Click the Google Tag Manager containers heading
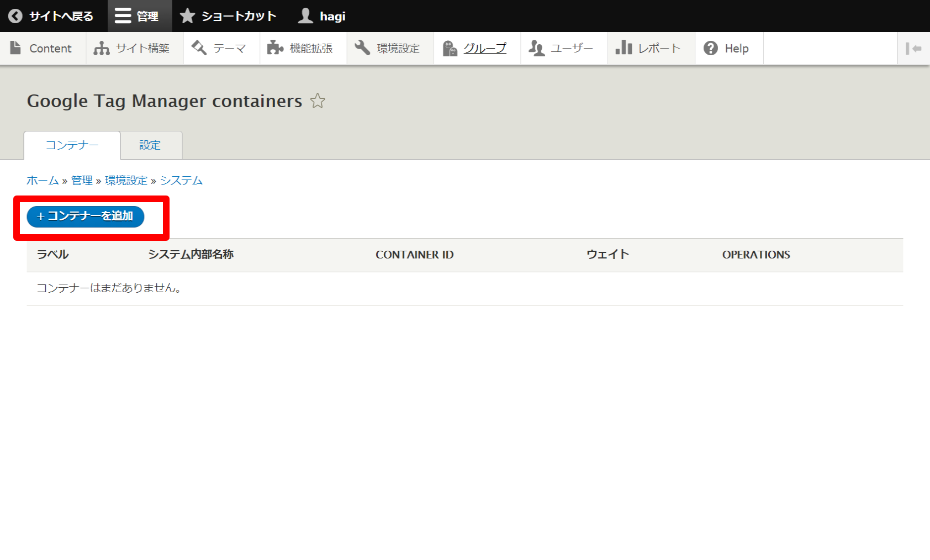Screen dimensions: 930x560 pos(165,101)
